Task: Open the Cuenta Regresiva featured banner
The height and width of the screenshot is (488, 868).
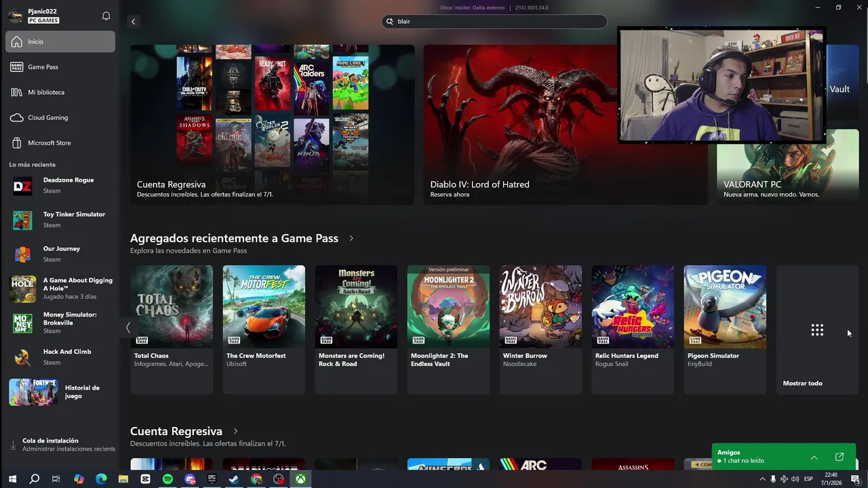Action: [x=272, y=125]
